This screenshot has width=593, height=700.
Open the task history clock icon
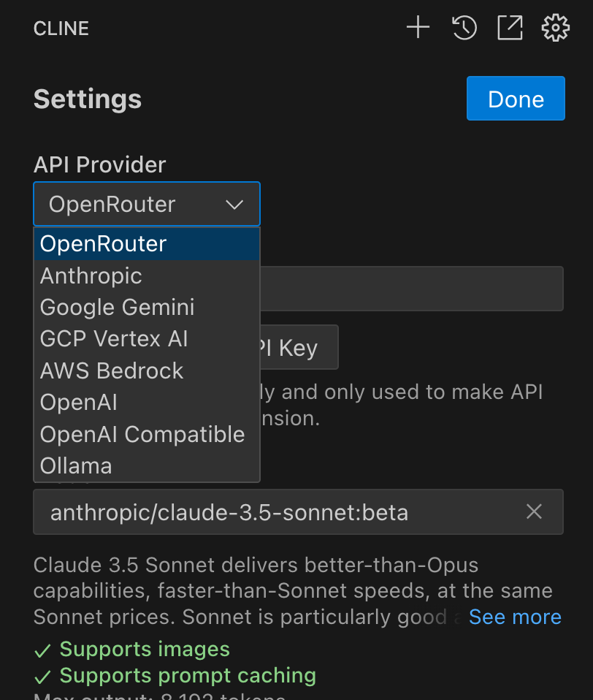pos(464,28)
